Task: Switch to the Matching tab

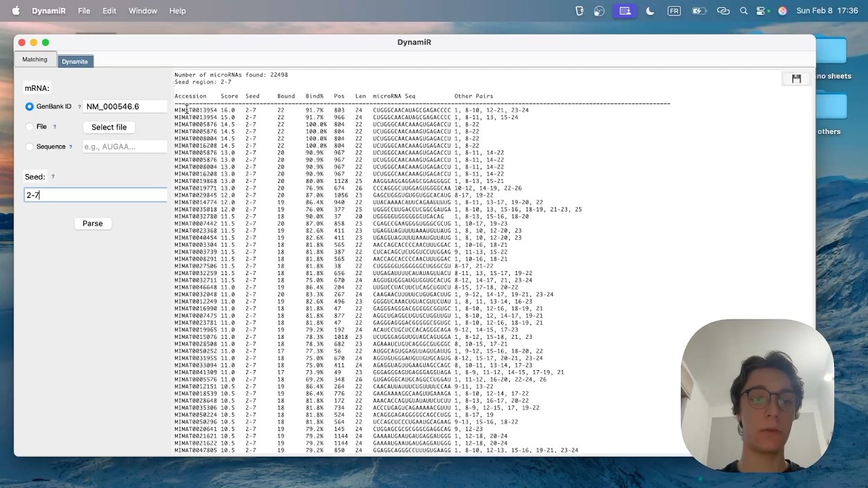Action: click(x=35, y=60)
